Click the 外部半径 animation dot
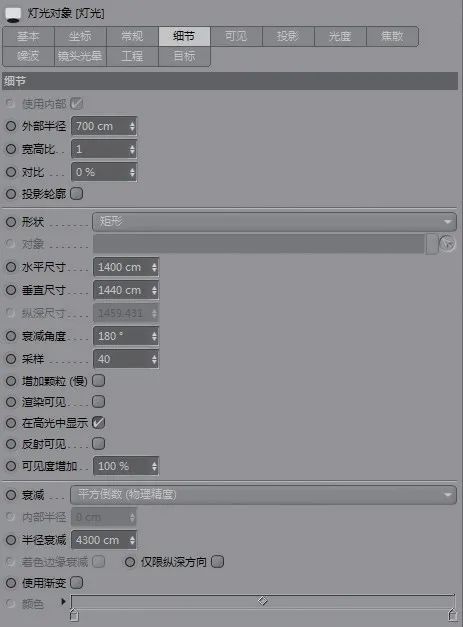The height and width of the screenshot is (627, 463). [x=11, y=126]
